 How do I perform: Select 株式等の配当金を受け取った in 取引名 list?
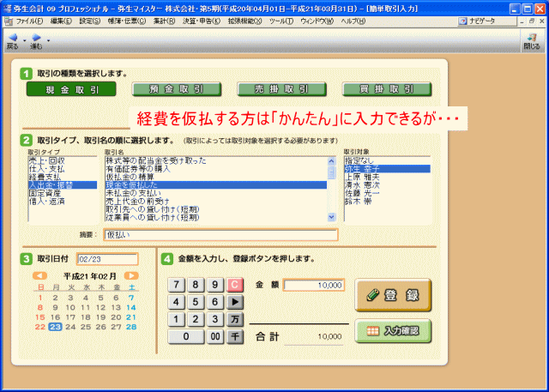tap(216, 161)
